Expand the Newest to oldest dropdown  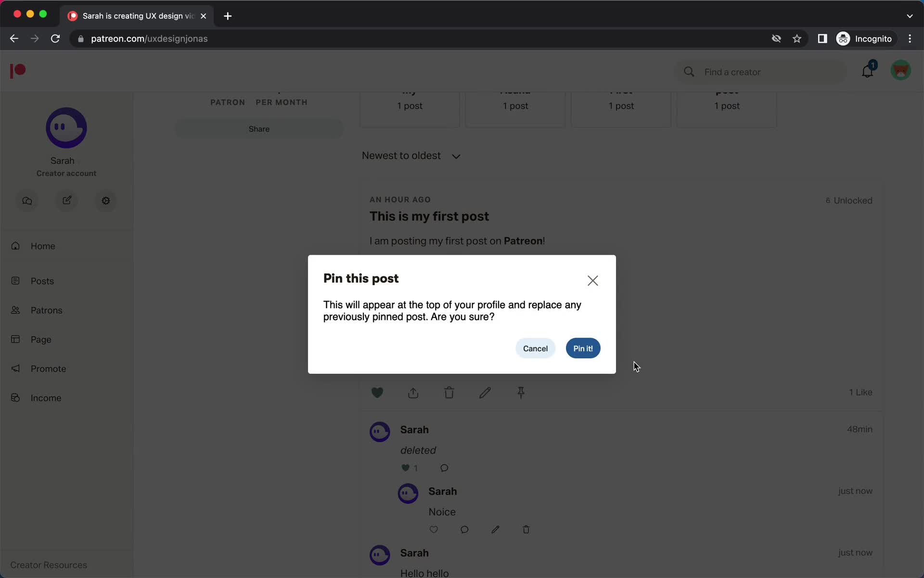pos(411,156)
